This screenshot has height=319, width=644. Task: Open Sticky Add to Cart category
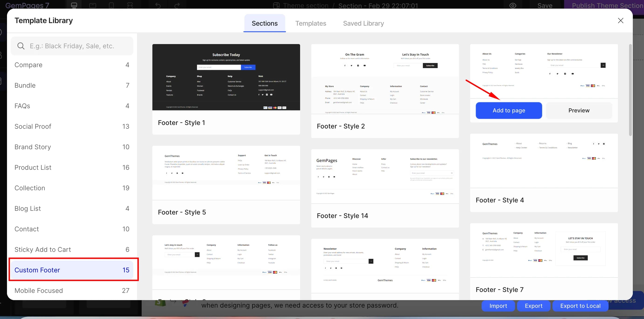(72, 250)
